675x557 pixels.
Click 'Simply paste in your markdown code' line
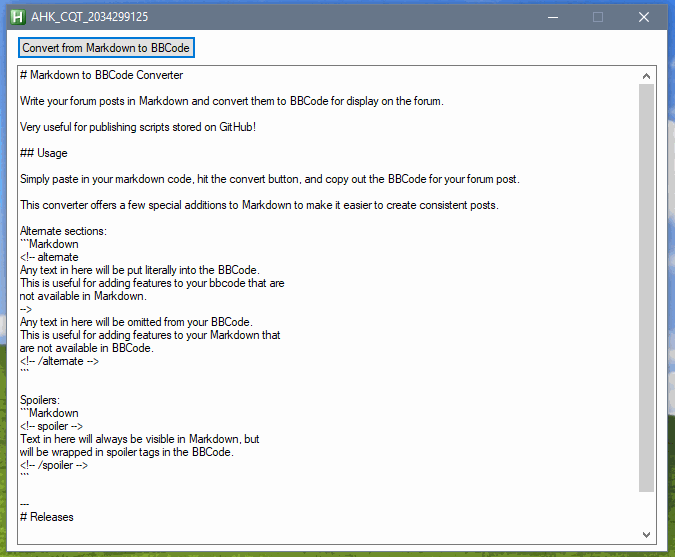[270, 179]
